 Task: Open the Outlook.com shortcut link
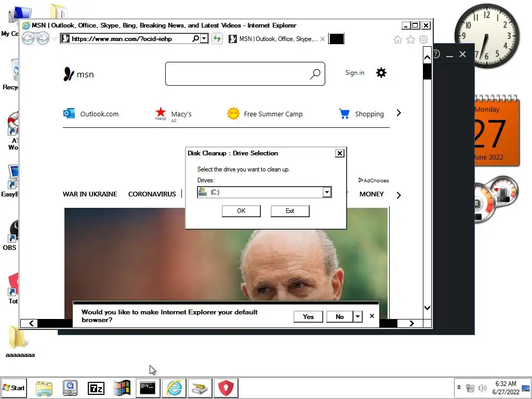pos(91,114)
